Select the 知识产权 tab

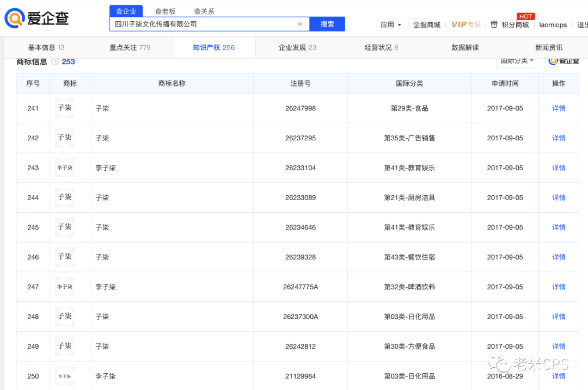(214, 47)
